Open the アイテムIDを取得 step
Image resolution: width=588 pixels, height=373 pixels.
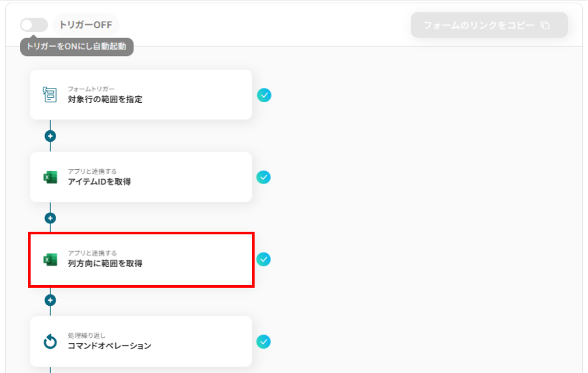point(141,177)
